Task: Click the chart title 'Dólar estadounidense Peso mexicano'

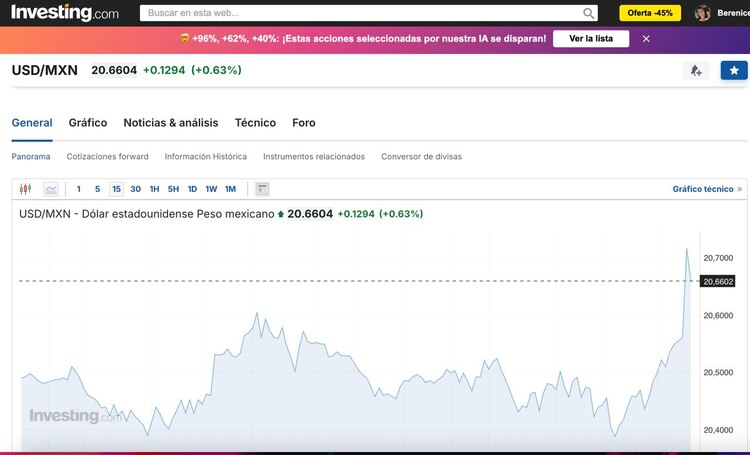Action: (178, 214)
